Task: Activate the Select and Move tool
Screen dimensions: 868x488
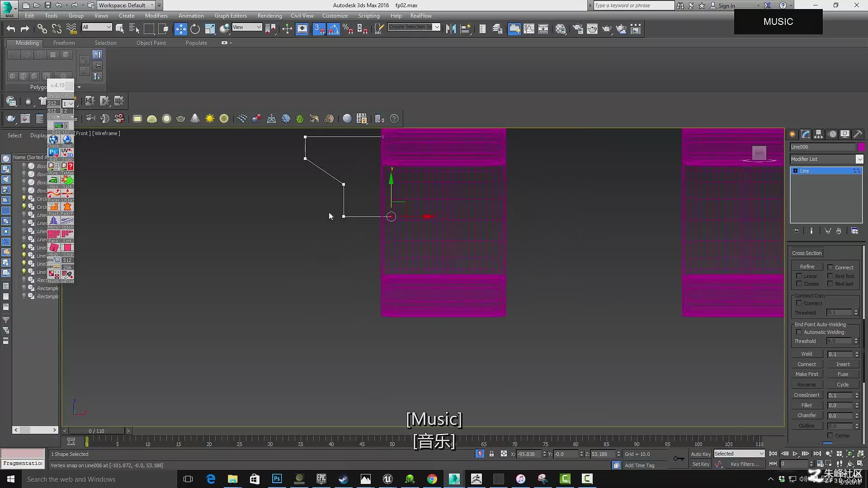Action: pos(180,29)
